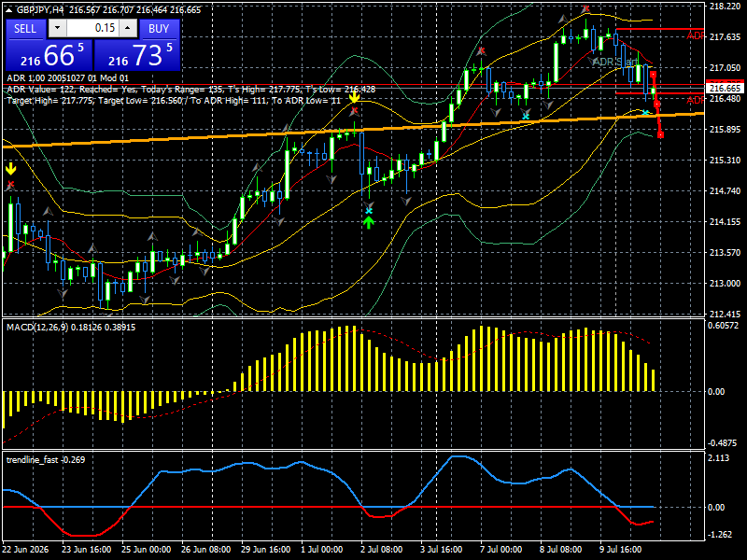Click the lowest red square projection marker
This screenshot has width=747, height=560.
click(660, 135)
